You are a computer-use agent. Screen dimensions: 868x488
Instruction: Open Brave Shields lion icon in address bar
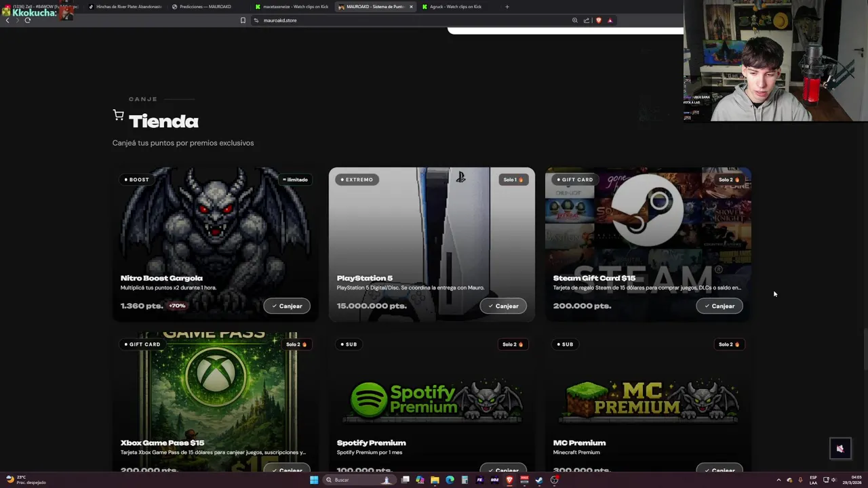click(598, 20)
